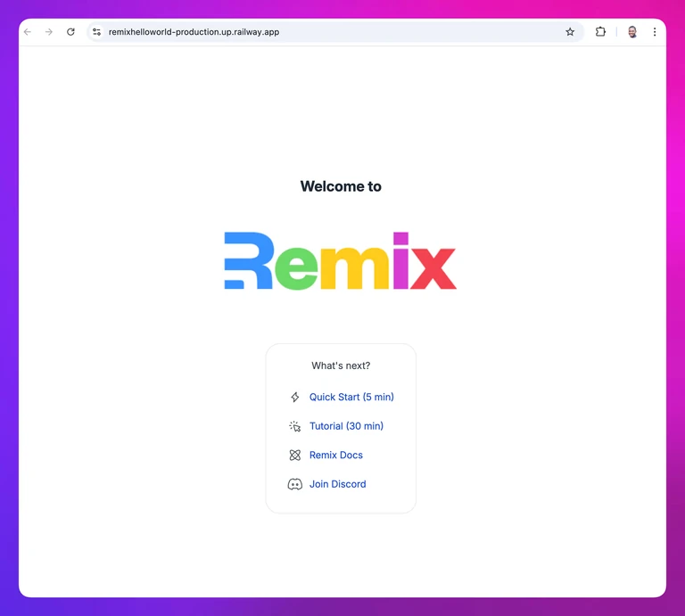This screenshot has width=685, height=616.
Task: Open site information icon in address bar
Action: [96, 32]
